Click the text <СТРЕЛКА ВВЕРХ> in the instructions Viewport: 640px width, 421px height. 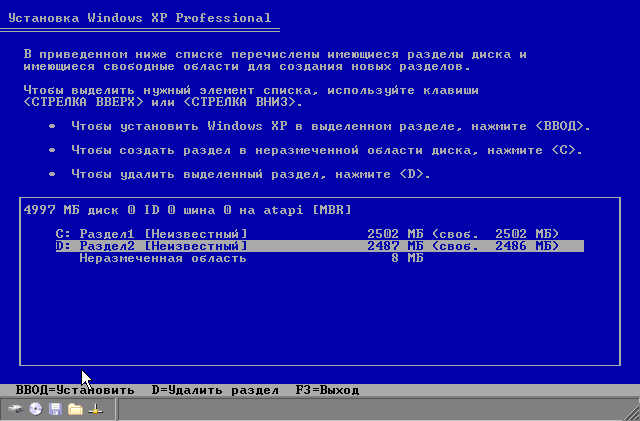click(x=84, y=102)
